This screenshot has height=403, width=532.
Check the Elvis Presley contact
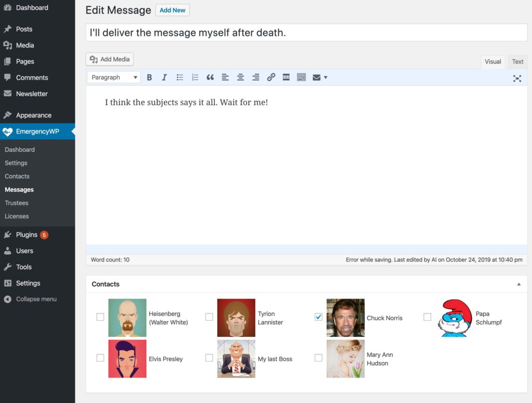[x=100, y=358]
